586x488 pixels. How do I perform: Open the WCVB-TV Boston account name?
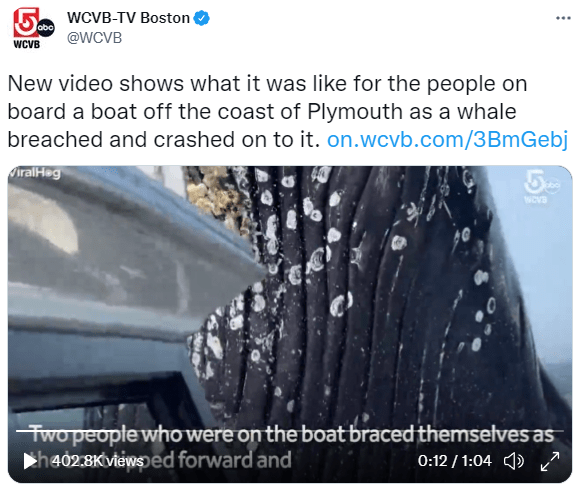coord(128,18)
